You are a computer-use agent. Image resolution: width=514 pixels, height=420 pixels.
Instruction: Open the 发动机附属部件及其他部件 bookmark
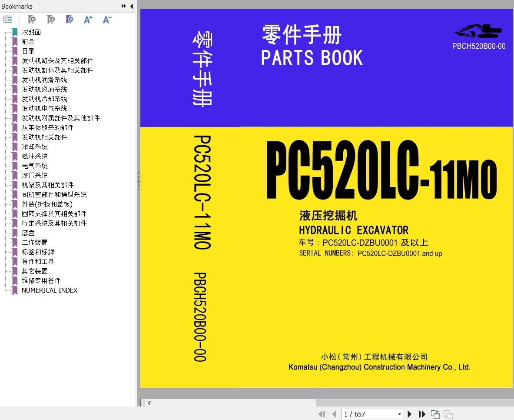pyautogui.click(x=61, y=118)
